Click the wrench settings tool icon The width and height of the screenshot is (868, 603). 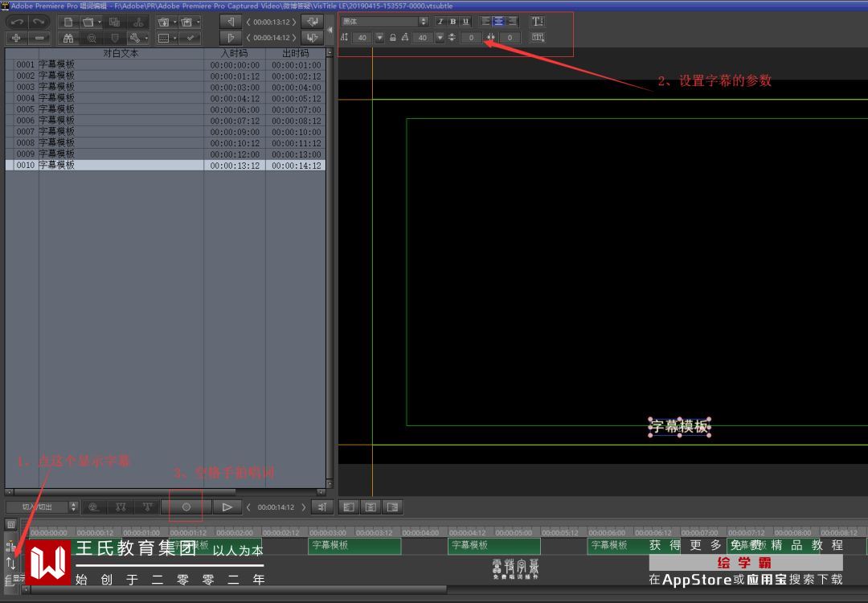pos(134,39)
